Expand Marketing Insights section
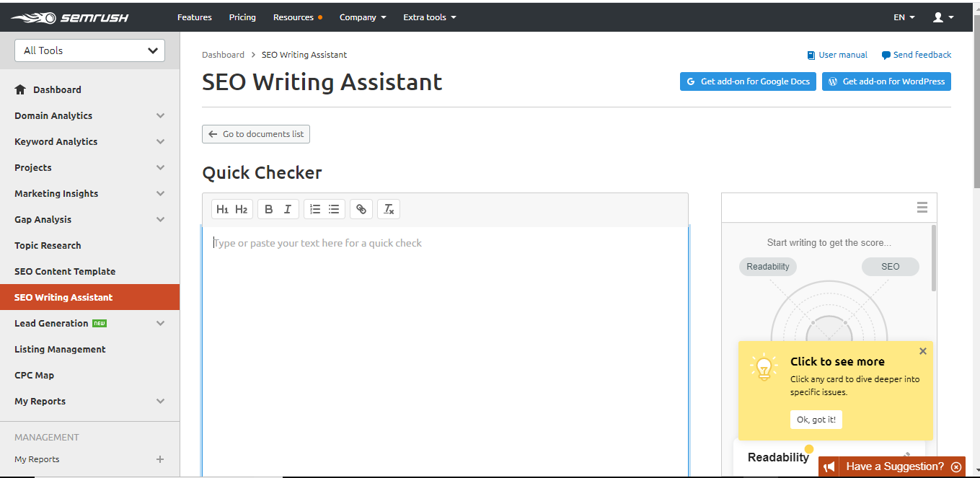The height and width of the screenshot is (478, 980). pyautogui.click(x=160, y=194)
